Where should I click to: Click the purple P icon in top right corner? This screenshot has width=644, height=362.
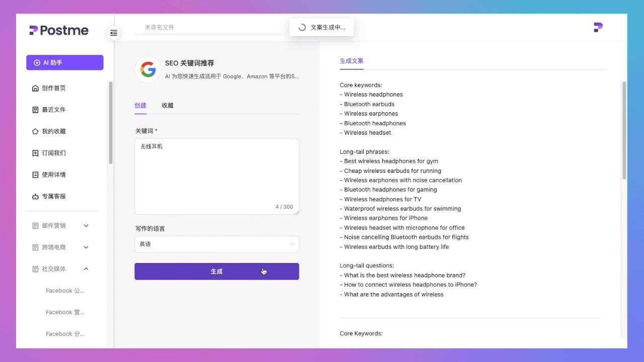597,27
